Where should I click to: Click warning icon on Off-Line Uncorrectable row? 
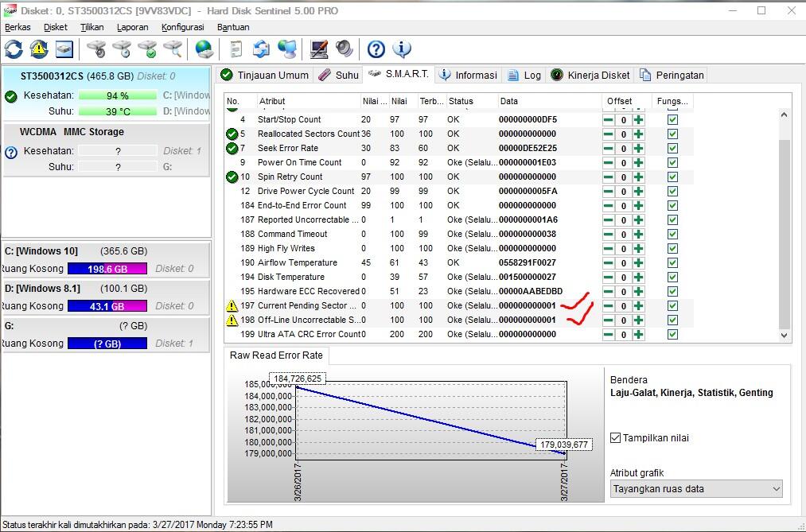[x=232, y=320]
